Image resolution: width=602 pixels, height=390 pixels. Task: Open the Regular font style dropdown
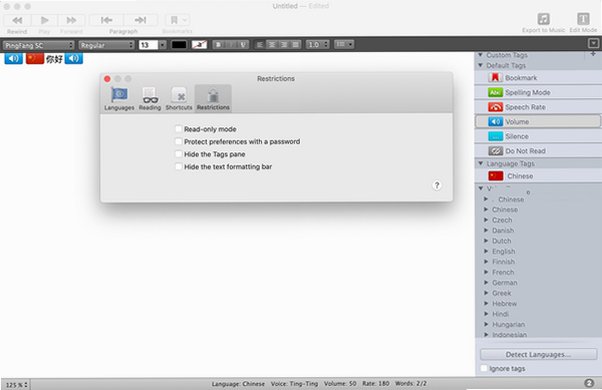tap(106, 45)
